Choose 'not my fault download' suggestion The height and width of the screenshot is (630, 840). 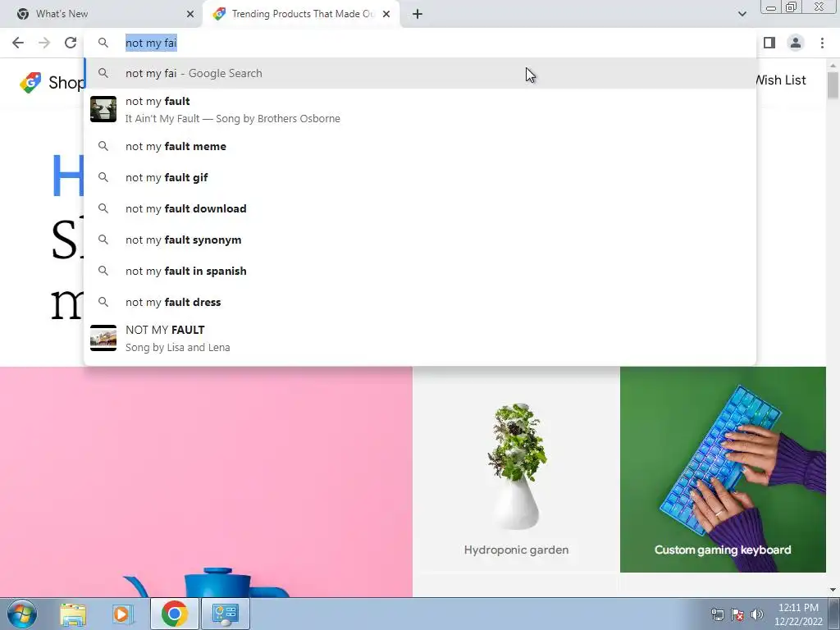point(421,208)
